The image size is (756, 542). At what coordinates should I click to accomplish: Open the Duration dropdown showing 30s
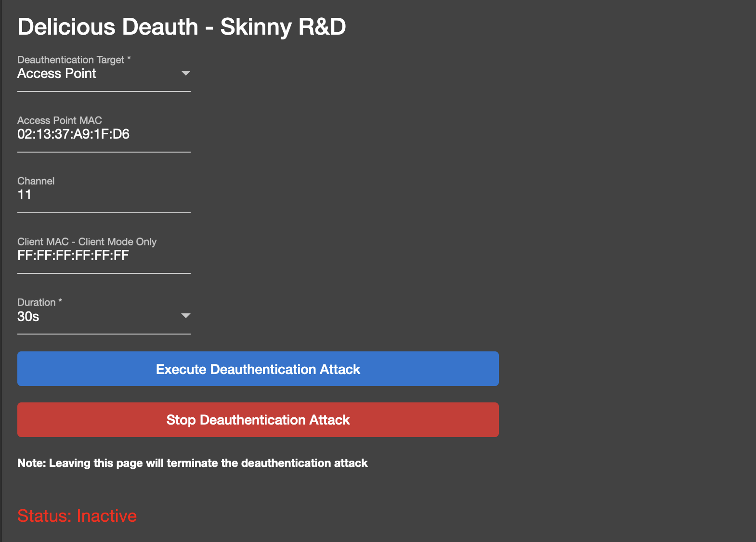click(104, 316)
